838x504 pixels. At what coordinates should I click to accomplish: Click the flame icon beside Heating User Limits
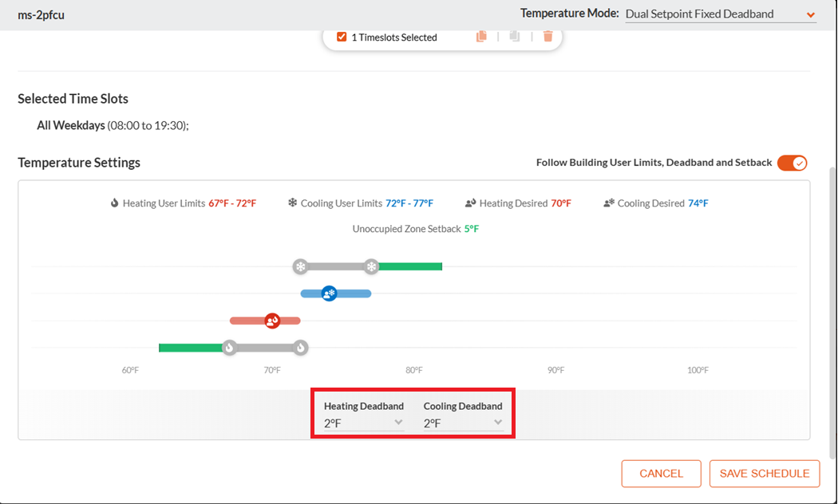114,203
